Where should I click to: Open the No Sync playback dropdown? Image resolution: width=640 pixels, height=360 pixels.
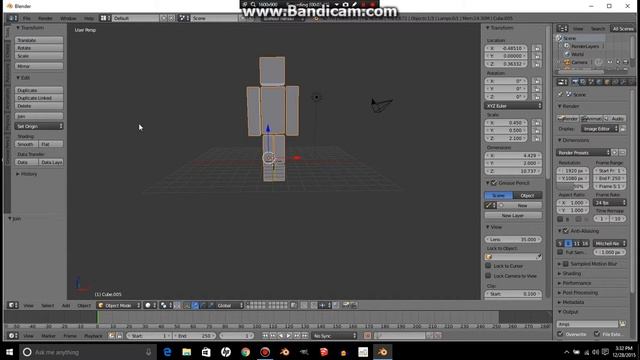pos(334,336)
